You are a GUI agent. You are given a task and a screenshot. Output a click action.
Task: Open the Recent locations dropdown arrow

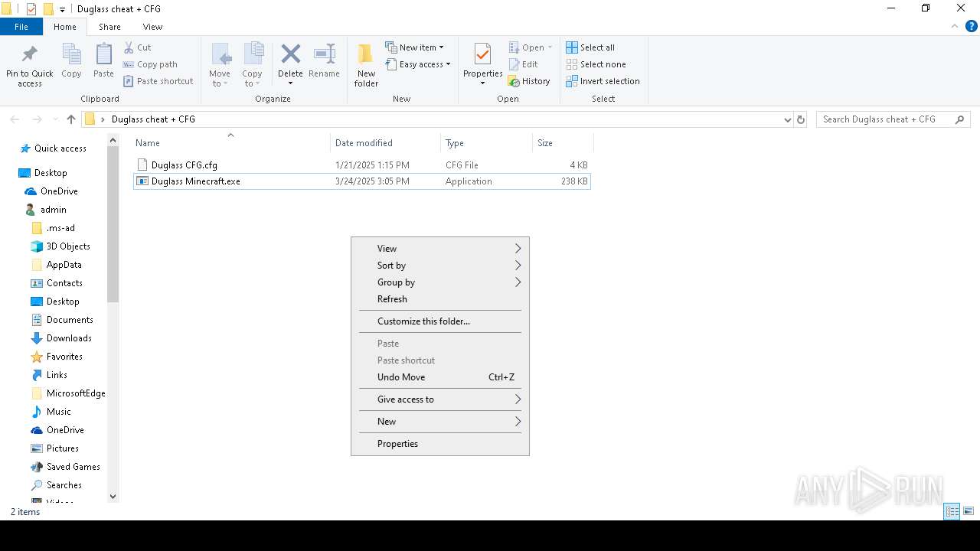54,120
